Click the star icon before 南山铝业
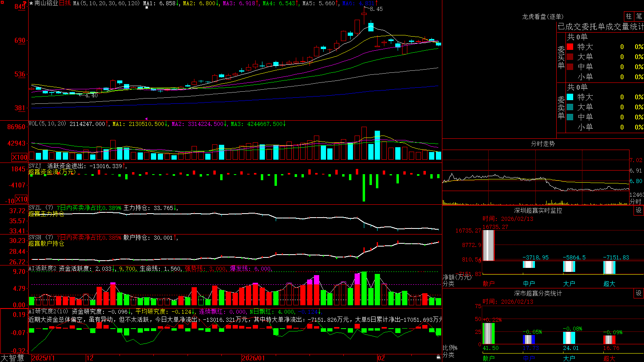This screenshot has height=362, width=644. click(x=31, y=3)
